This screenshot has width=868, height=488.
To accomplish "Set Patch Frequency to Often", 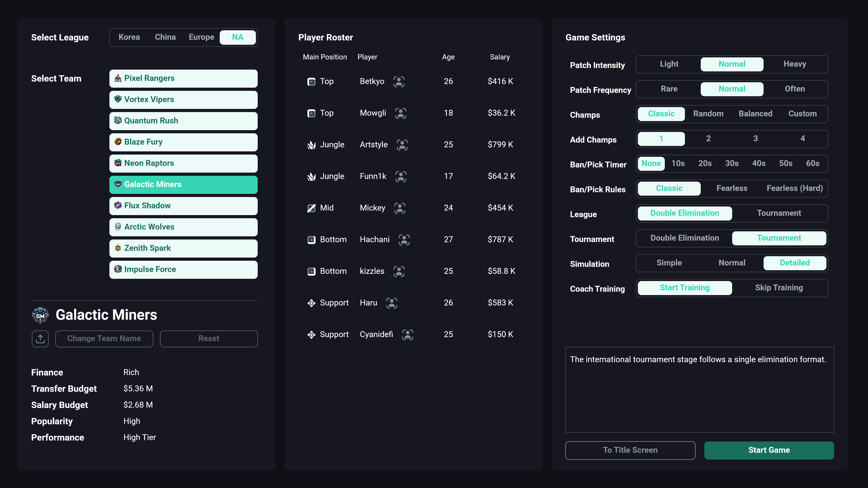I will (x=795, y=89).
